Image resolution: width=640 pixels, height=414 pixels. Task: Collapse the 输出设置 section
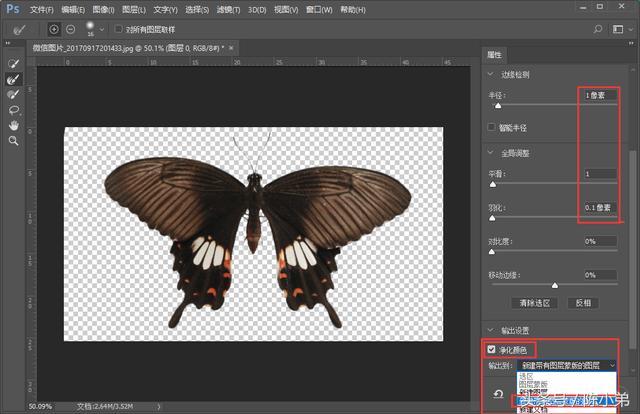point(491,329)
